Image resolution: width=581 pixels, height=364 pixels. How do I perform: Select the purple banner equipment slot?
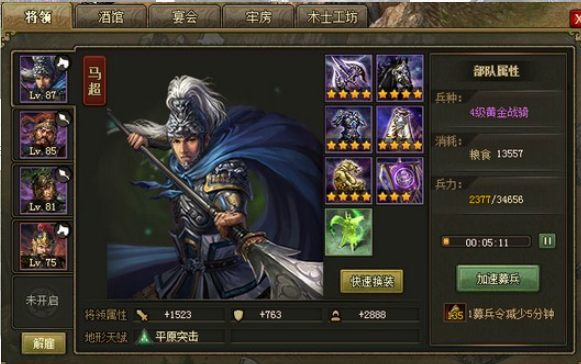[x=400, y=181]
